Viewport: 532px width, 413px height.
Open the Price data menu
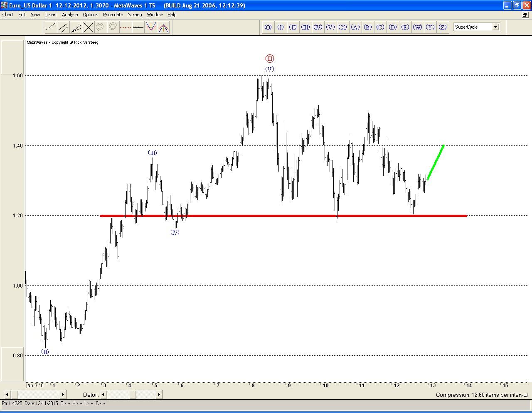(113, 15)
